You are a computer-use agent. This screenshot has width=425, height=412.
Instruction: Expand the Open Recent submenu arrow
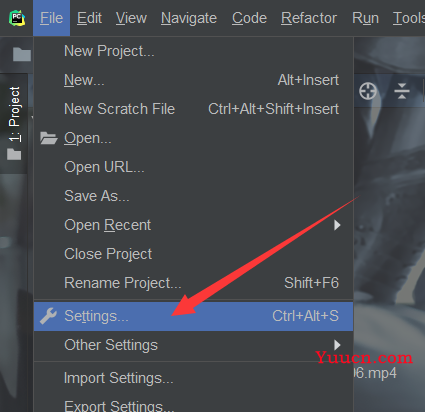pos(337,225)
